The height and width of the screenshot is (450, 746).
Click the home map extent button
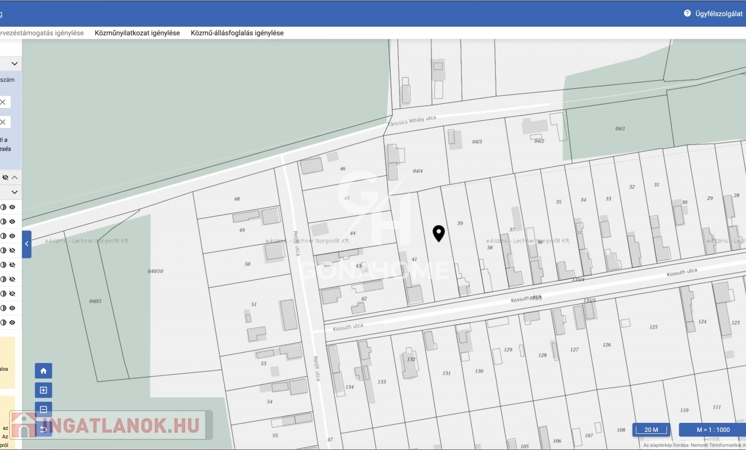point(43,371)
